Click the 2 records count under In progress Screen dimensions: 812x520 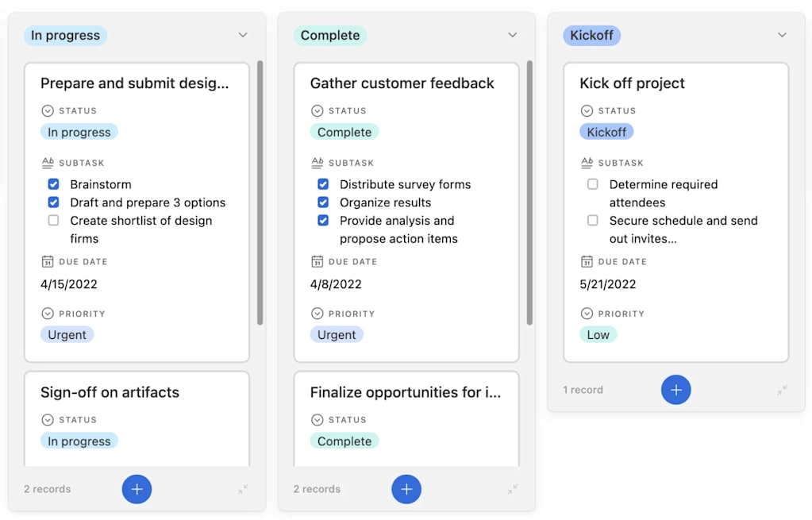47,489
